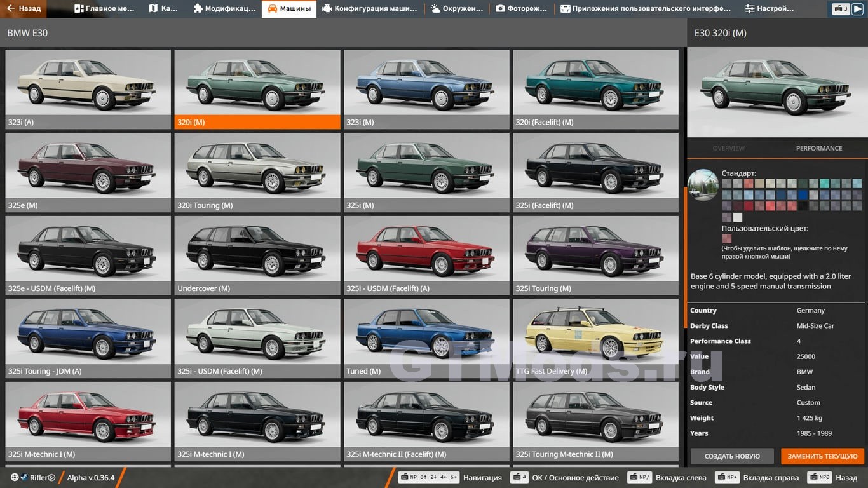The height and width of the screenshot is (488, 868).
Task: Select the 325i - USDM (Facelift) (M) white car
Action: [x=257, y=338]
